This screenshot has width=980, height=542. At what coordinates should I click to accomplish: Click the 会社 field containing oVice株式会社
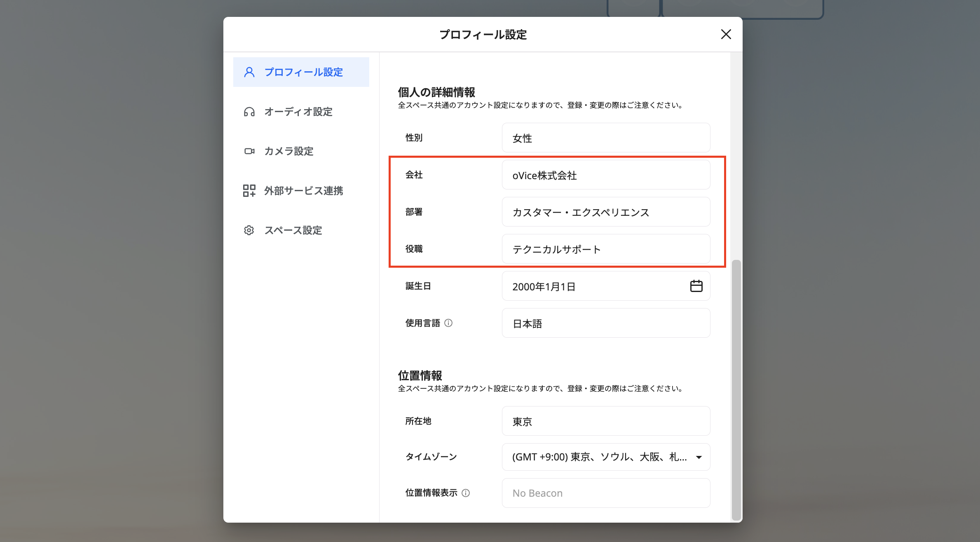606,175
